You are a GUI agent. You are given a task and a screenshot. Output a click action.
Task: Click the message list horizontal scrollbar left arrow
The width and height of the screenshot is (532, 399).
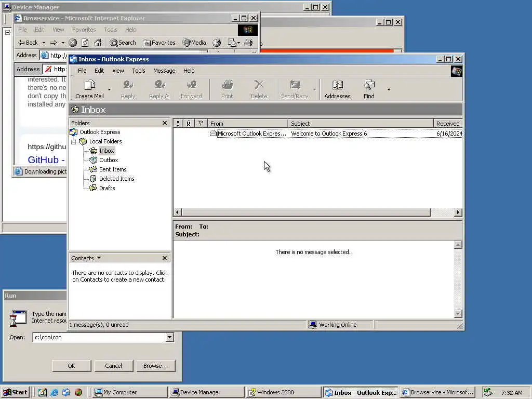178,212
